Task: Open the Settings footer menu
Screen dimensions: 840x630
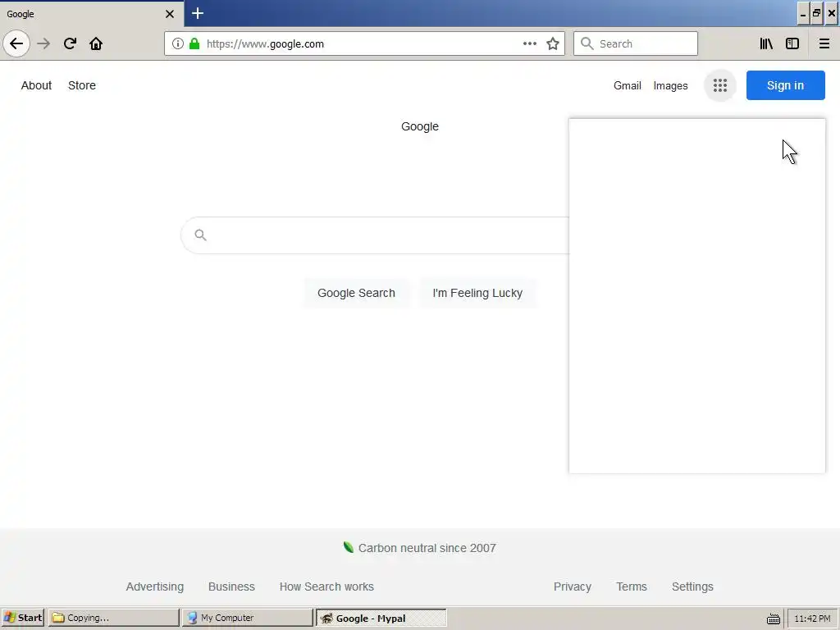Action: (692, 587)
